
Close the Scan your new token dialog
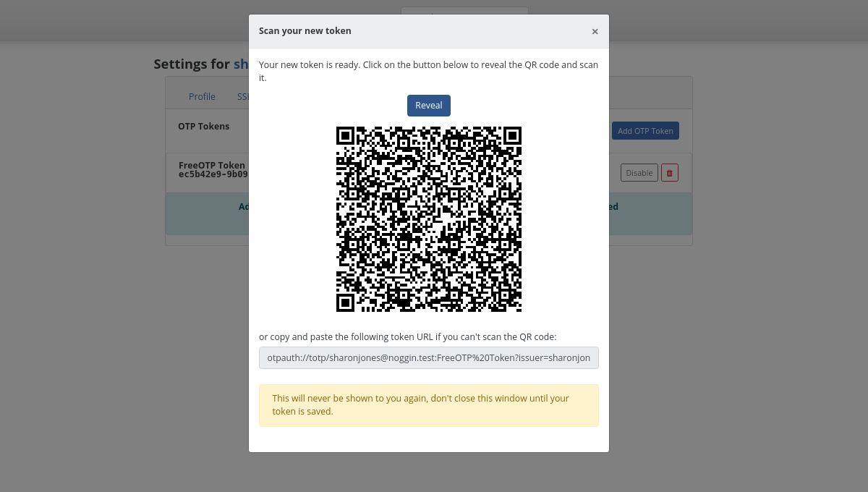(x=595, y=31)
